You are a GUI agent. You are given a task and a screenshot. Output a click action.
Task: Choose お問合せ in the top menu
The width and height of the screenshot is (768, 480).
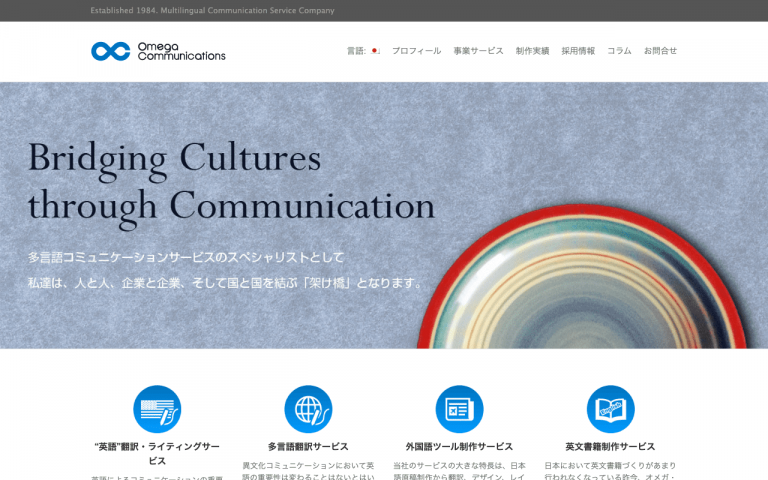click(x=660, y=51)
